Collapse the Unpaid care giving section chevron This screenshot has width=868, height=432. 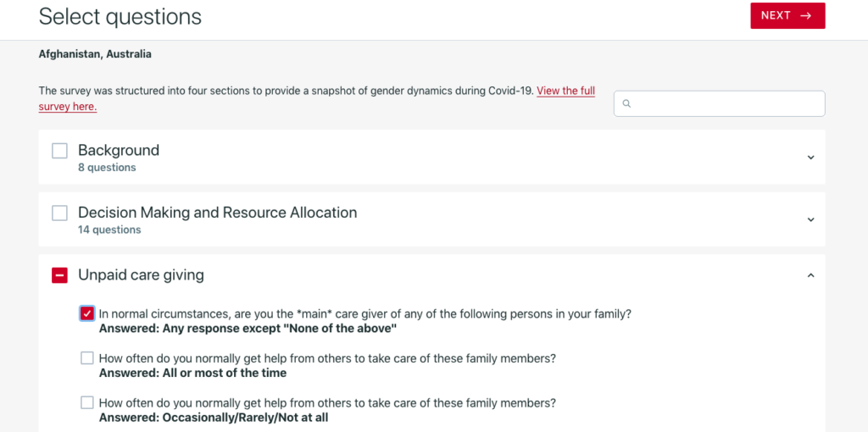pyautogui.click(x=810, y=275)
